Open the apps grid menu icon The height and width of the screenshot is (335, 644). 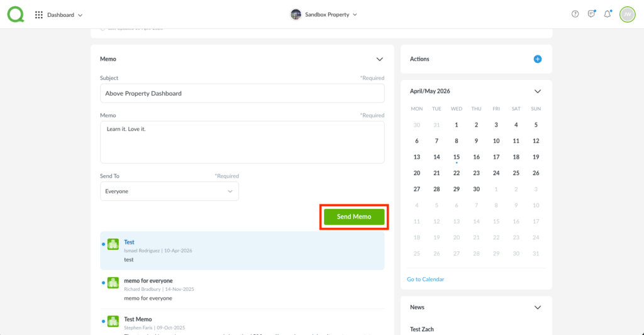pos(39,14)
